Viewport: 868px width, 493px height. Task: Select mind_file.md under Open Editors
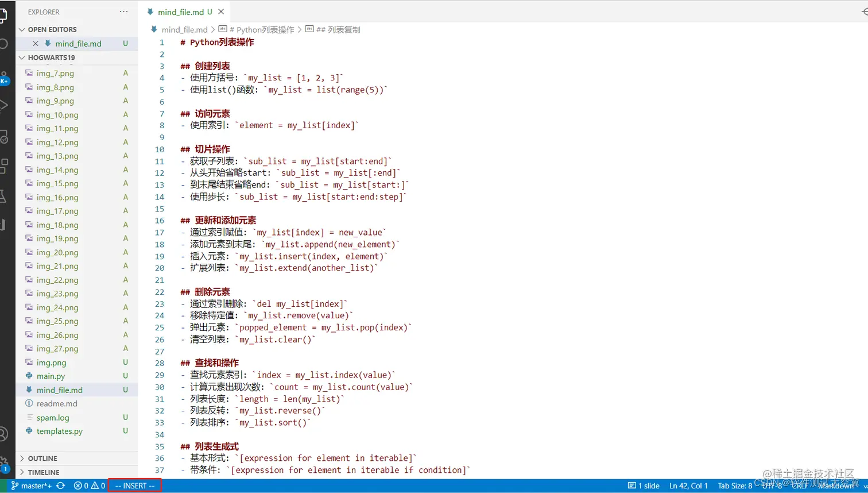point(78,44)
